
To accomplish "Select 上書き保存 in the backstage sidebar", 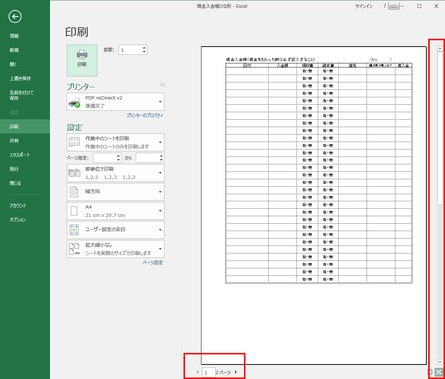I will 20,78.
